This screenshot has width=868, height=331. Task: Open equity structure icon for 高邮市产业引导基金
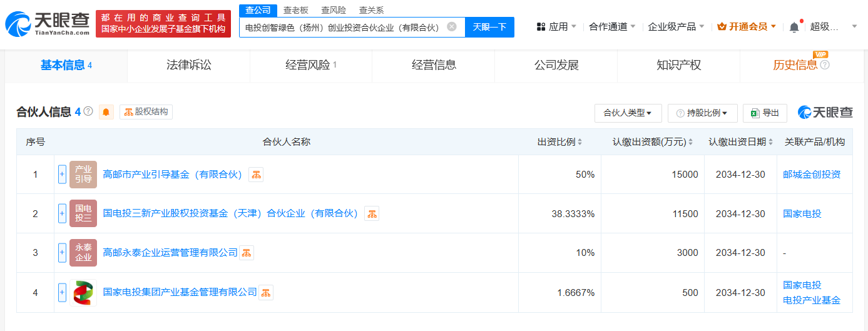256,175
